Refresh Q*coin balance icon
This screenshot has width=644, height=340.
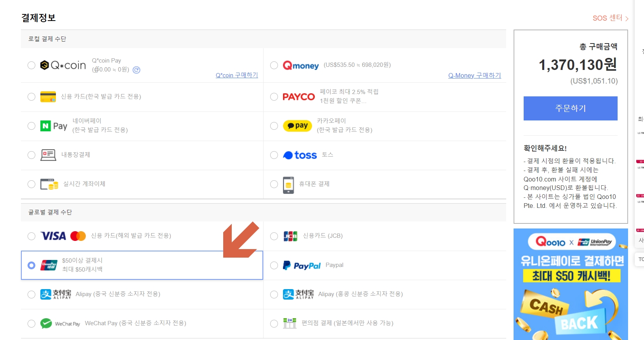[136, 70]
